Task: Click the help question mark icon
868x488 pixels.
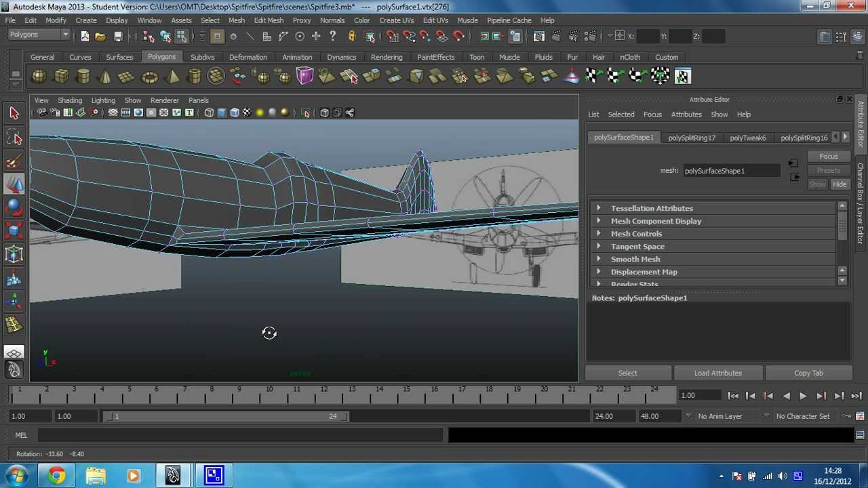Action: click(332, 36)
